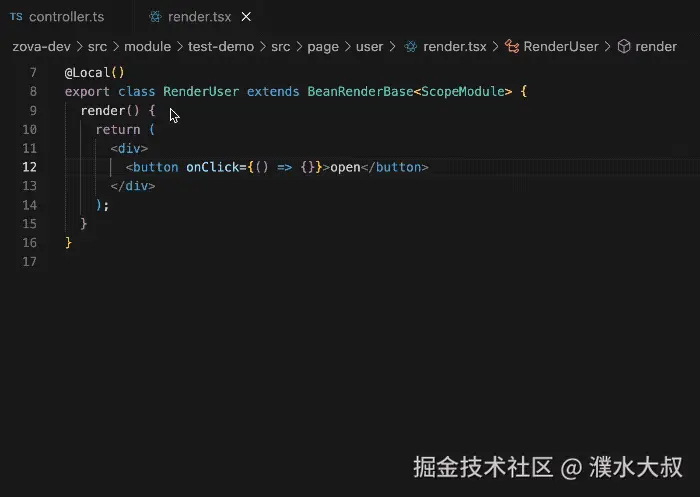The height and width of the screenshot is (497, 700).
Task: Expand chevron after user breadcrumb
Action: pyautogui.click(x=392, y=46)
